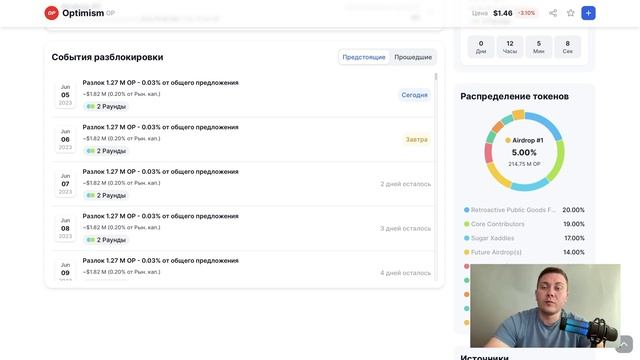
Task: Open 2 Раунды tag on Jun 08 row
Action: point(106,240)
